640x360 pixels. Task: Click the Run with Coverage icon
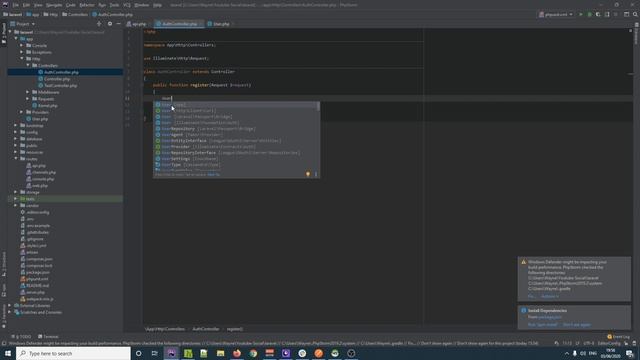[598, 15]
